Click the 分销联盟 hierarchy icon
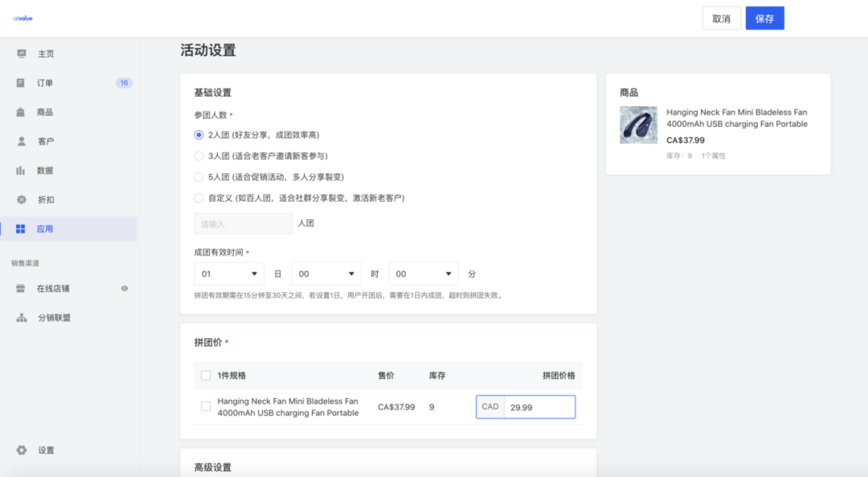 pos(21,318)
